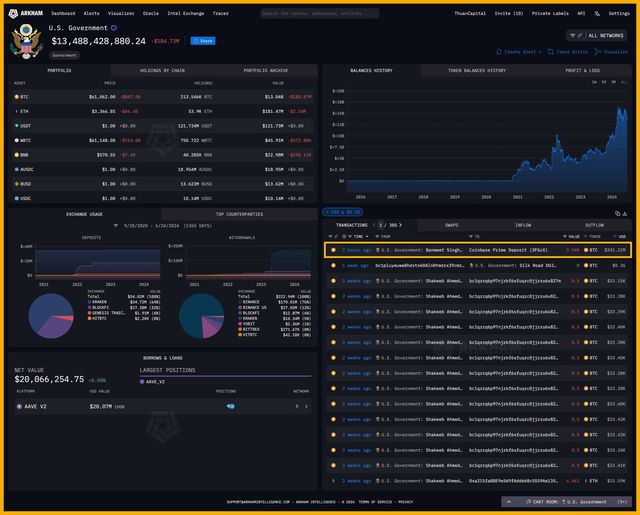
Task: Switch to the Holdings by Chain tab
Action: (164, 71)
